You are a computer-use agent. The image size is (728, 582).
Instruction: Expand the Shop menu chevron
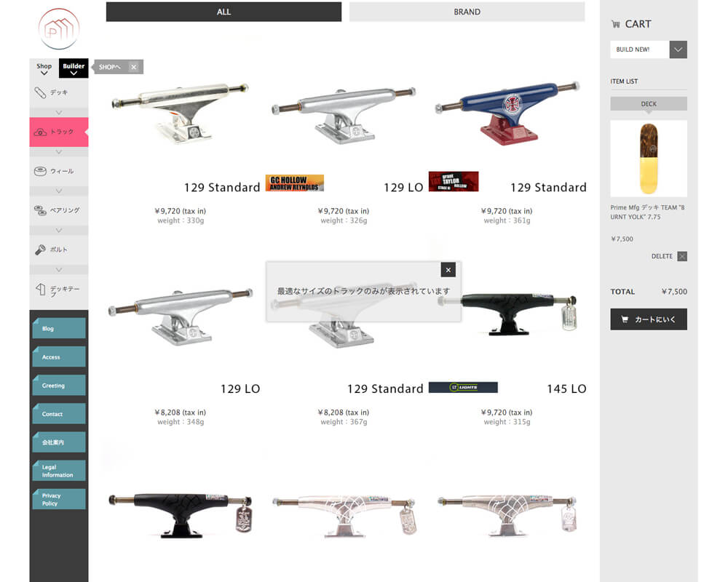tap(44, 73)
